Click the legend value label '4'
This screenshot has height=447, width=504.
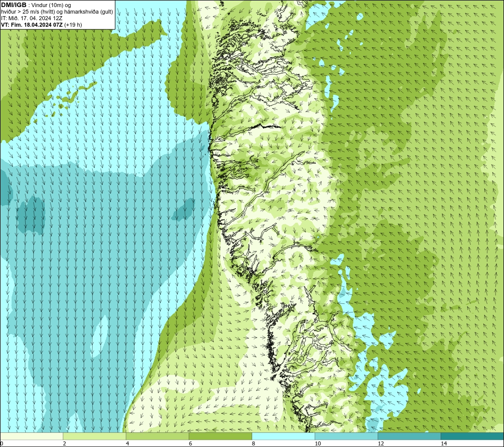point(128,443)
